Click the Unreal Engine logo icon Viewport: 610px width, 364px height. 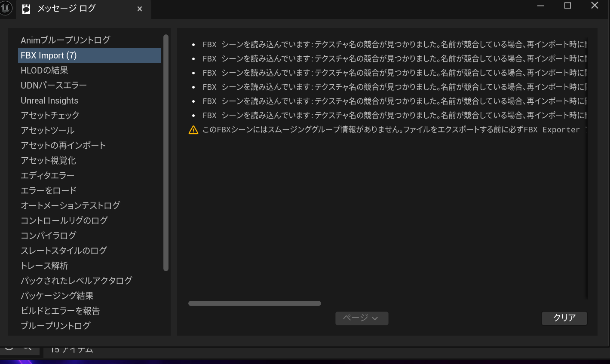pyautogui.click(x=6, y=8)
